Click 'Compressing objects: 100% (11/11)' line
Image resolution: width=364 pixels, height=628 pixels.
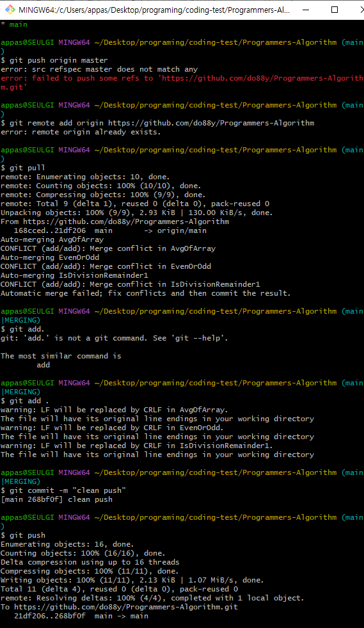[90, 571]
